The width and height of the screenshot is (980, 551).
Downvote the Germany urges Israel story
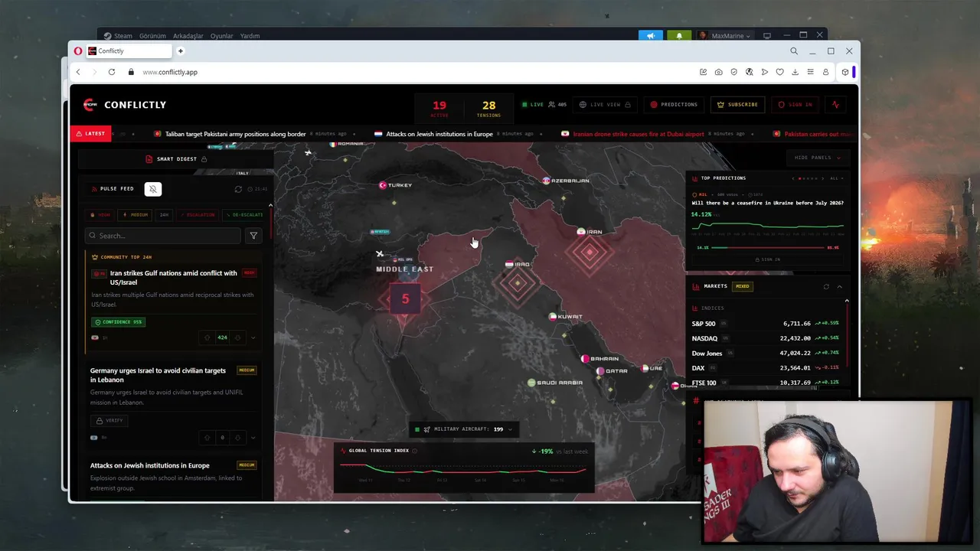[237, 438]
